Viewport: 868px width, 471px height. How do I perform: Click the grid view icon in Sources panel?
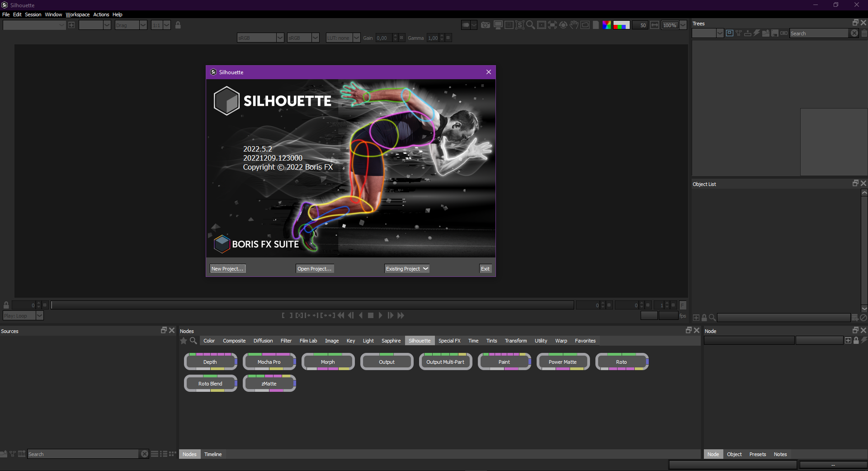point(173,454)
